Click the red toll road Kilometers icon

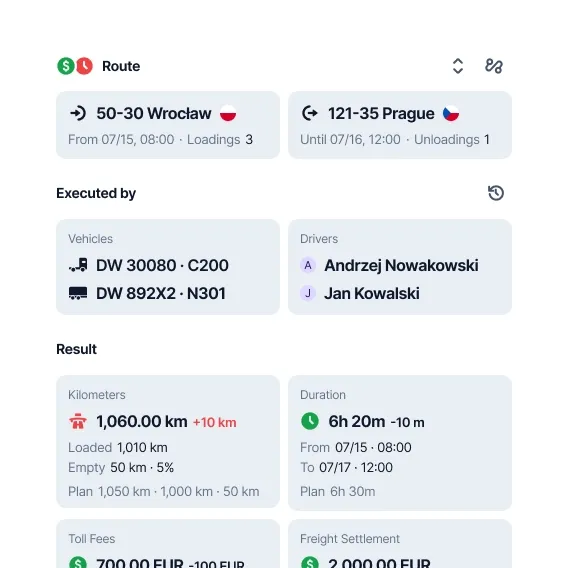(x=78, y=421)
